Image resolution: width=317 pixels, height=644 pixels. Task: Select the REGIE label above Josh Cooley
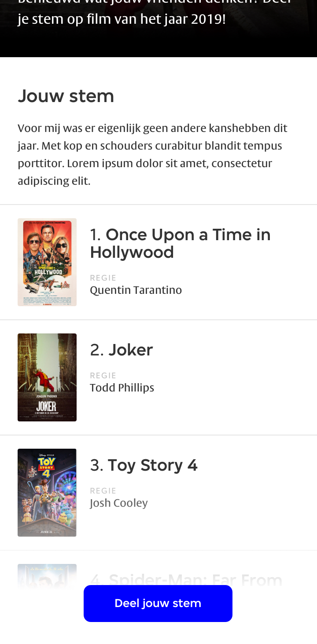coord(103,491)
